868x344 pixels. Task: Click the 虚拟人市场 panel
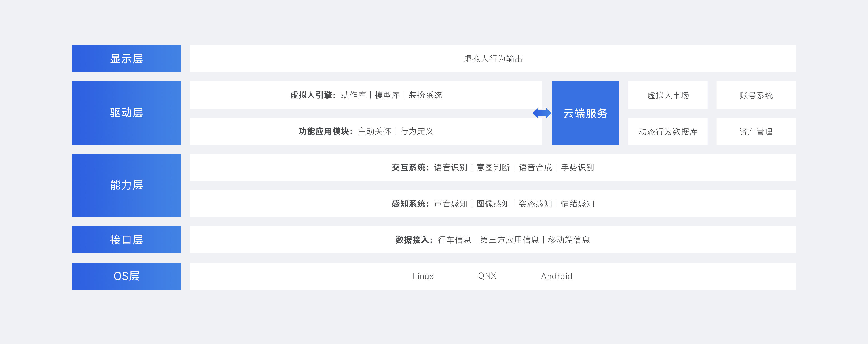pyautogui.click(x=668, y=96)
